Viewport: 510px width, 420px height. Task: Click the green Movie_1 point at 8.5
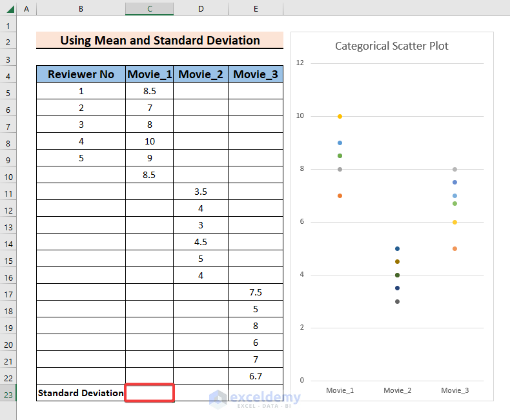[340, 155]
